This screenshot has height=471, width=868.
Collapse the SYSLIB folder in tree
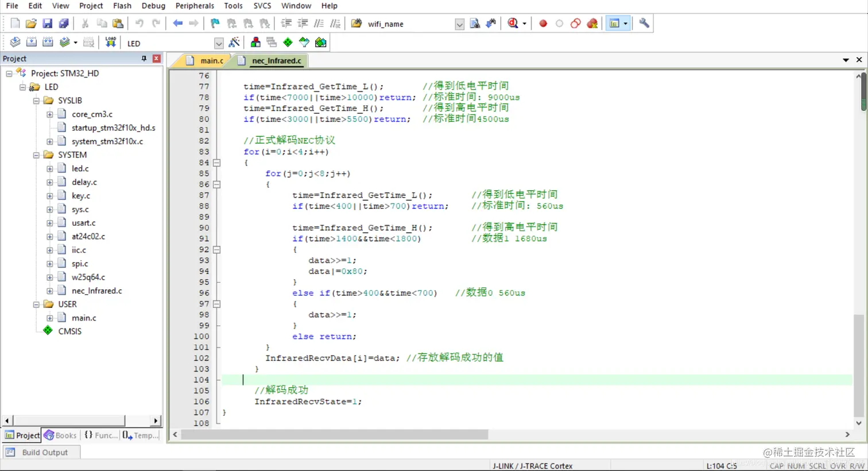point(36,101)
